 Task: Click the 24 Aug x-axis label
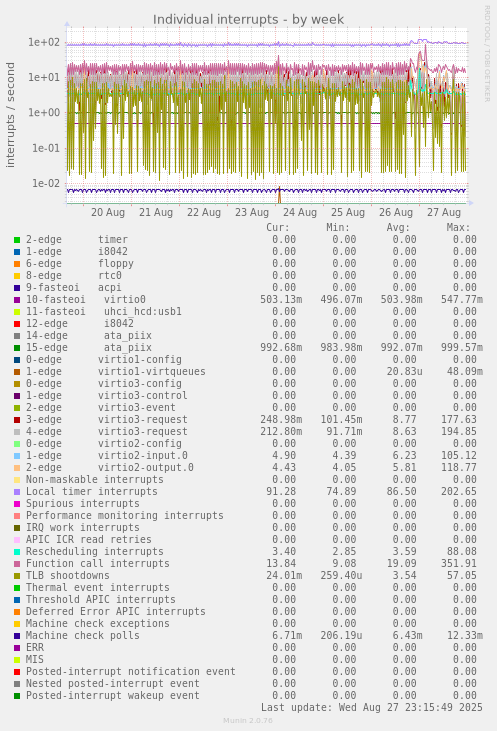pyautogui.click(x=300, y=213)
